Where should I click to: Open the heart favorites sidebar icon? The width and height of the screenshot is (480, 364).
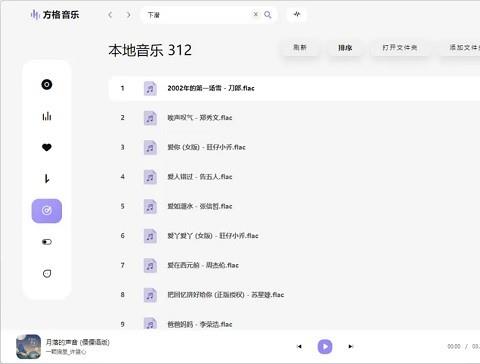pos(47,147)
